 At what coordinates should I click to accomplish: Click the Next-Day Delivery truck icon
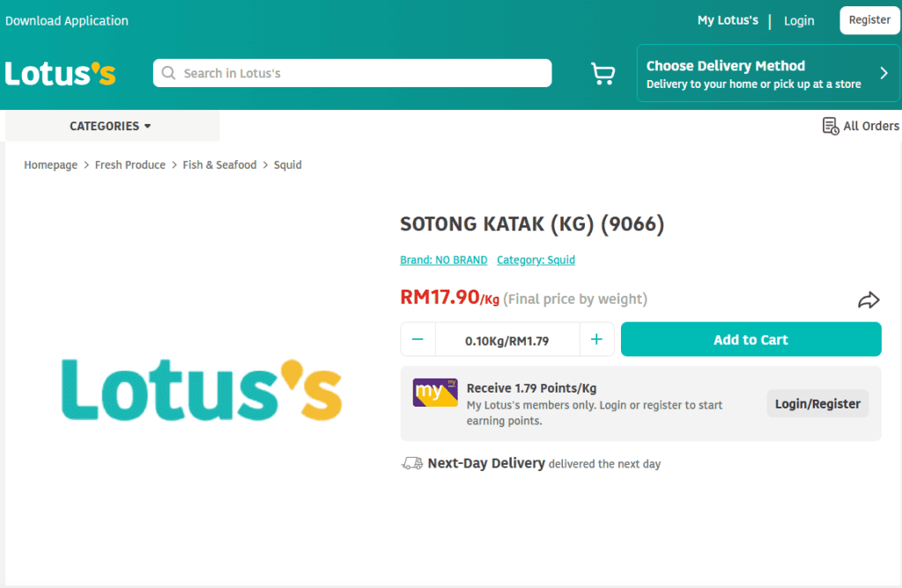tap(412, 463)
